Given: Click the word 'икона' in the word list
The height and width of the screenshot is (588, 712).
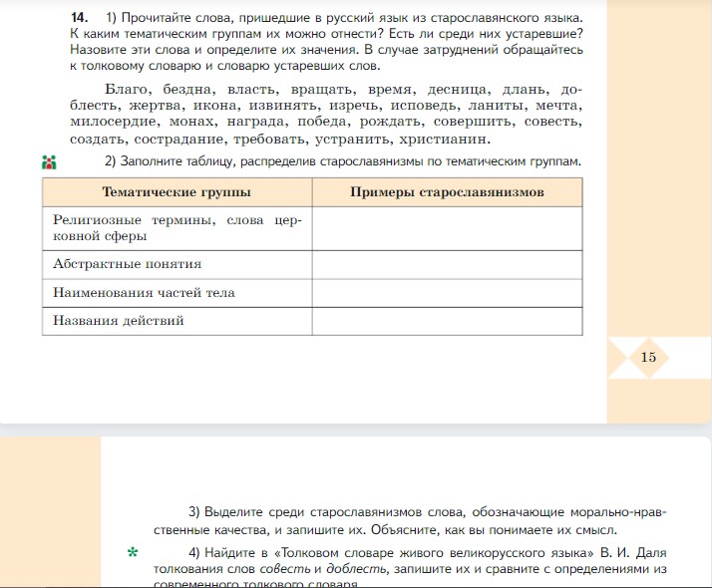Looking at the screenshot, I should (215, 106).
